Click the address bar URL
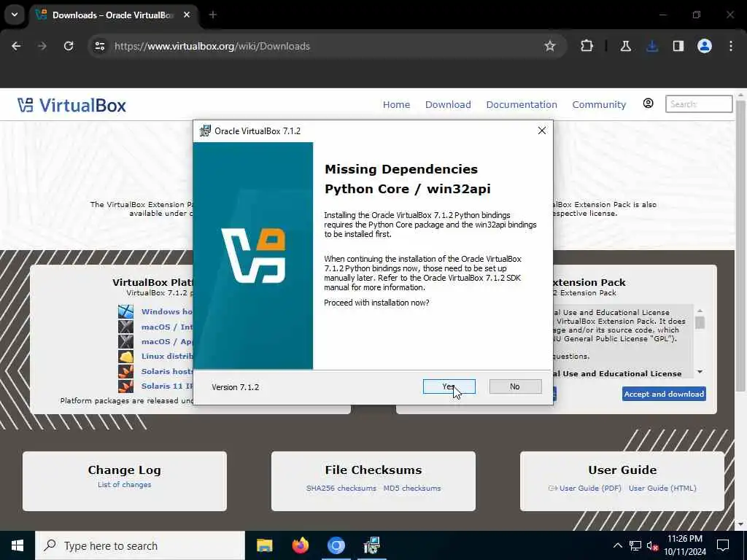Image resolution: width=747 pixels, height=560 pixels. coord(212,46)
